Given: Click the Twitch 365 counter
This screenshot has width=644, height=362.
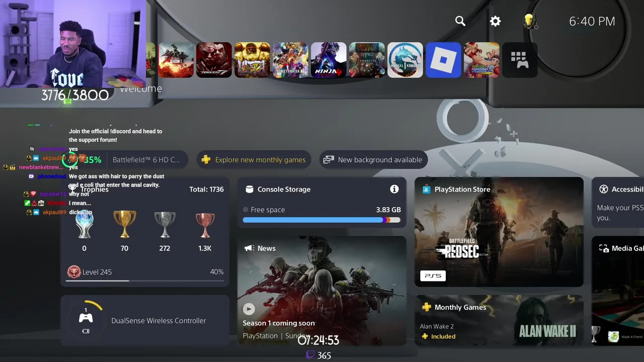Looking at the screenshot, I should [319, 355].
